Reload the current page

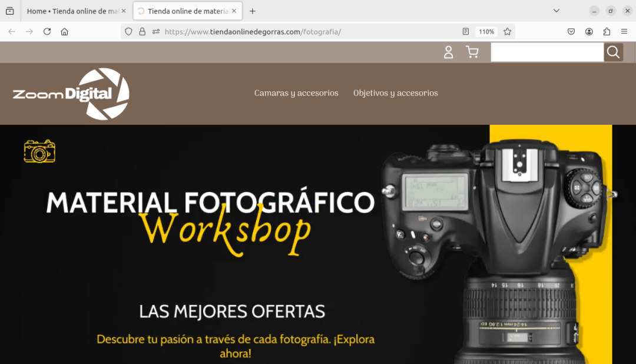click(x=47, y=31)
